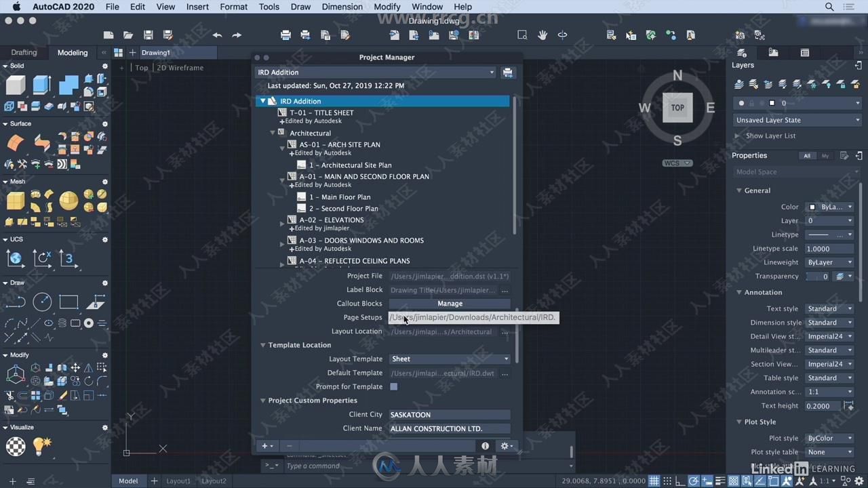Open the Layout Template Sheet dropdown
Image resolution: width=868 pixels, height=488 pixels.
point(450,359)
